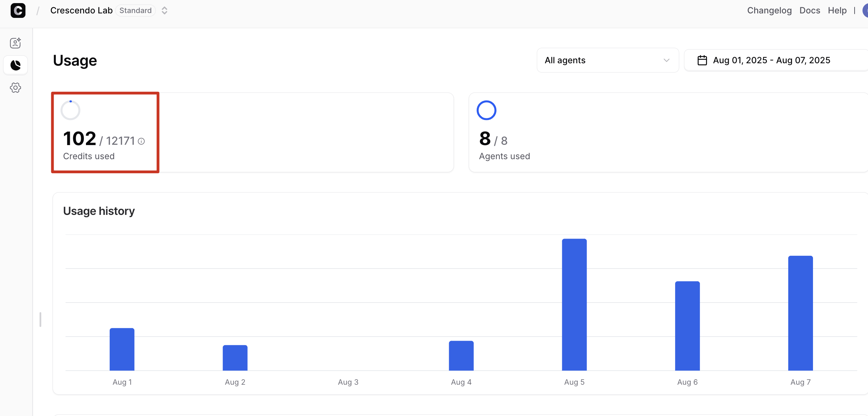Click the Usage page heading

coord(75,61)
